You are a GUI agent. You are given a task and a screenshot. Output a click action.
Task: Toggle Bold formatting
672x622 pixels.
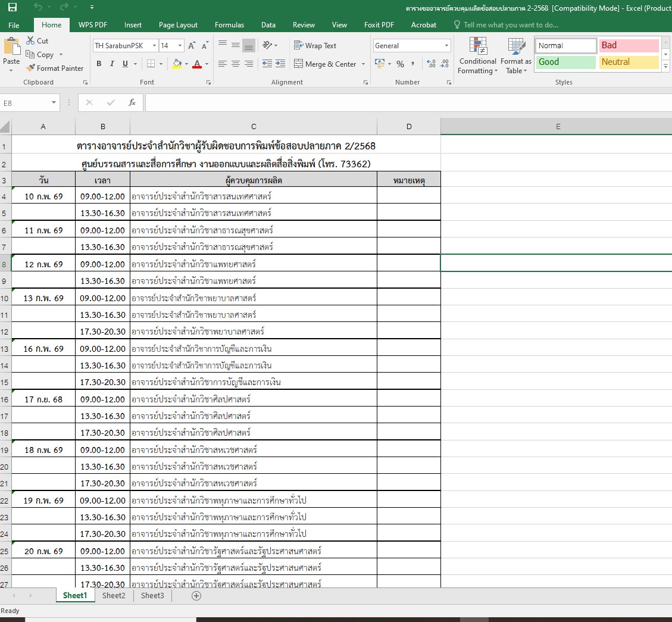pyautogui.click(x=99, y=64)
